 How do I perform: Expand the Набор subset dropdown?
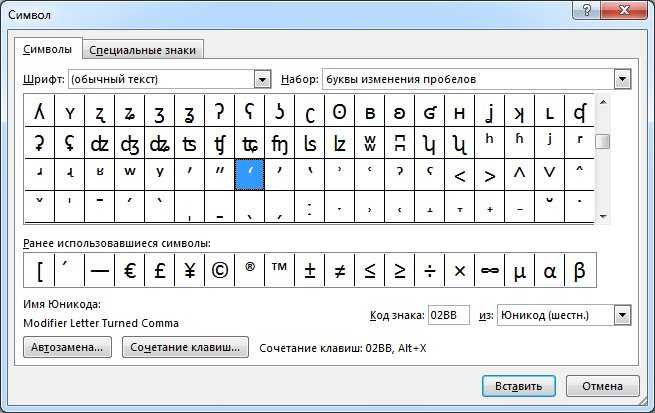622,79
